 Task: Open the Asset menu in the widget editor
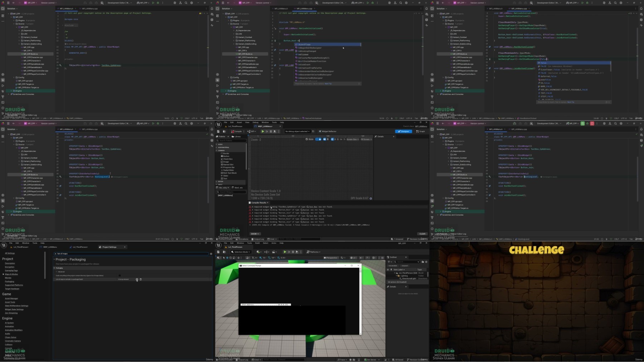[239, 122]
